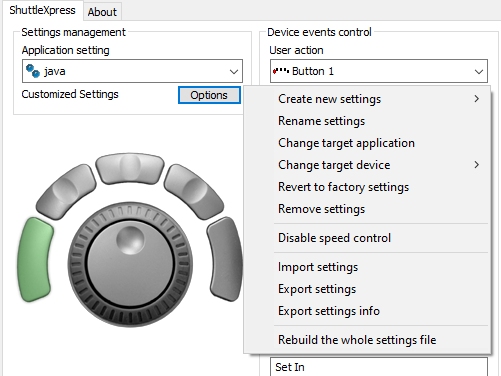
Task: Open the Application setting dropdown
Action: [x=132, y=71]
